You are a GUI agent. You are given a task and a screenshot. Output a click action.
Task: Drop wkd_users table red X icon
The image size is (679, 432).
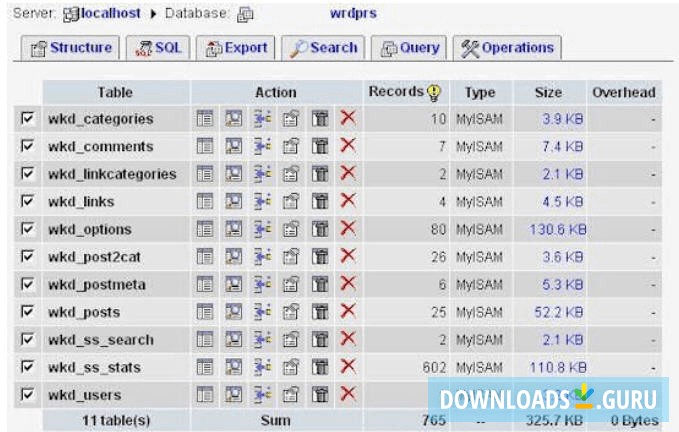(348, 394)
